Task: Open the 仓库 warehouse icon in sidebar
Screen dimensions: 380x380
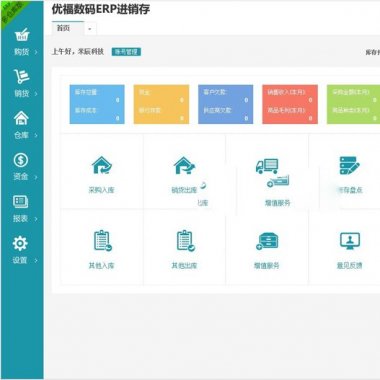Action: click(x=21, y=118)
